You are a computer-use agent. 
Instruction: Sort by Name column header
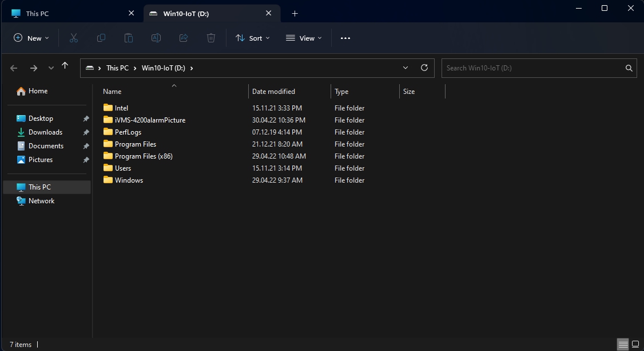tap(174, 91)
